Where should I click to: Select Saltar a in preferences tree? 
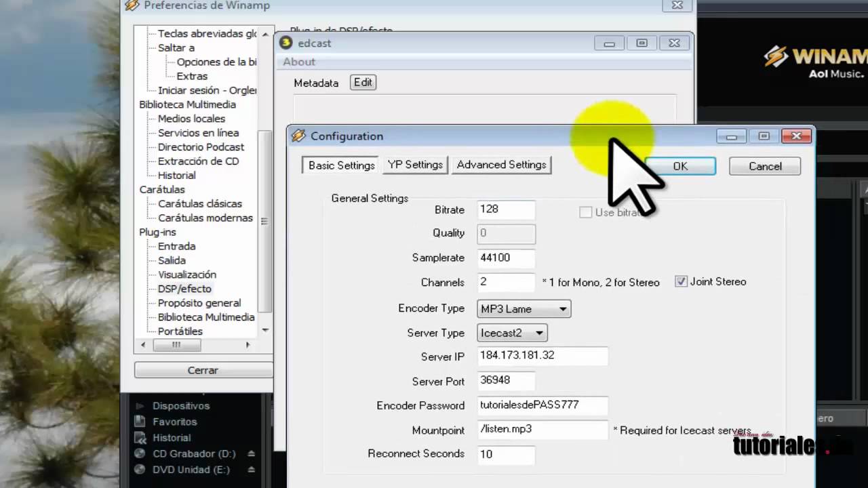click(x=176, y=47)
